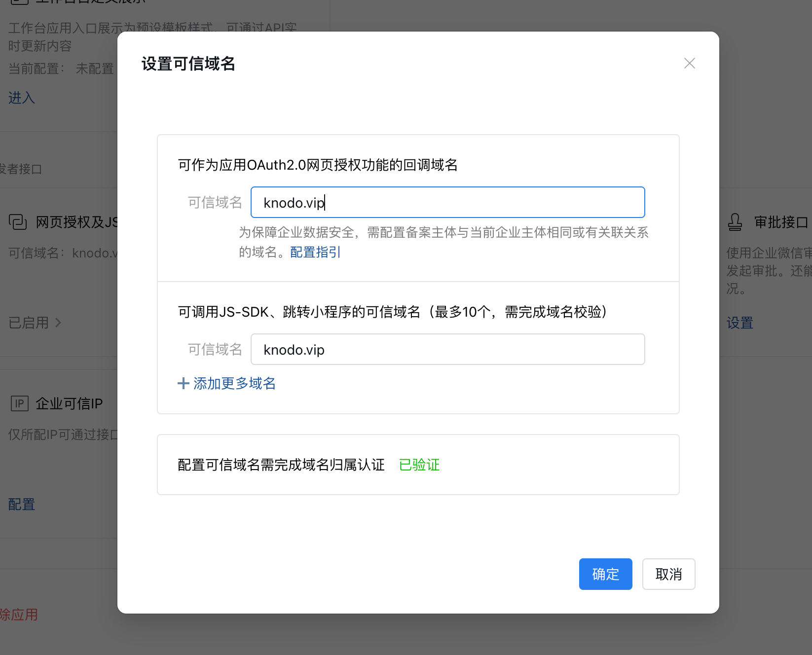This screenshot has height=655, width=812.
Task: Open the 配置指引 link
Action: pos(315,252)
